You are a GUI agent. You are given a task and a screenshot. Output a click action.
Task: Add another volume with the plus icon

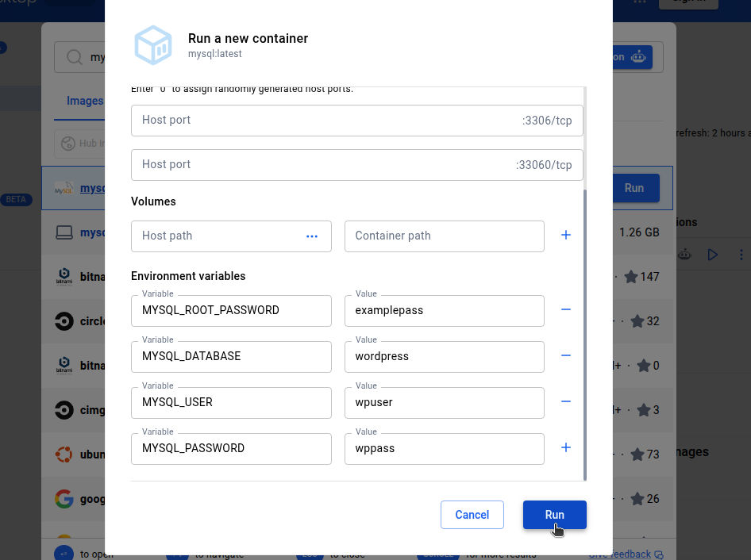(566, 236)
